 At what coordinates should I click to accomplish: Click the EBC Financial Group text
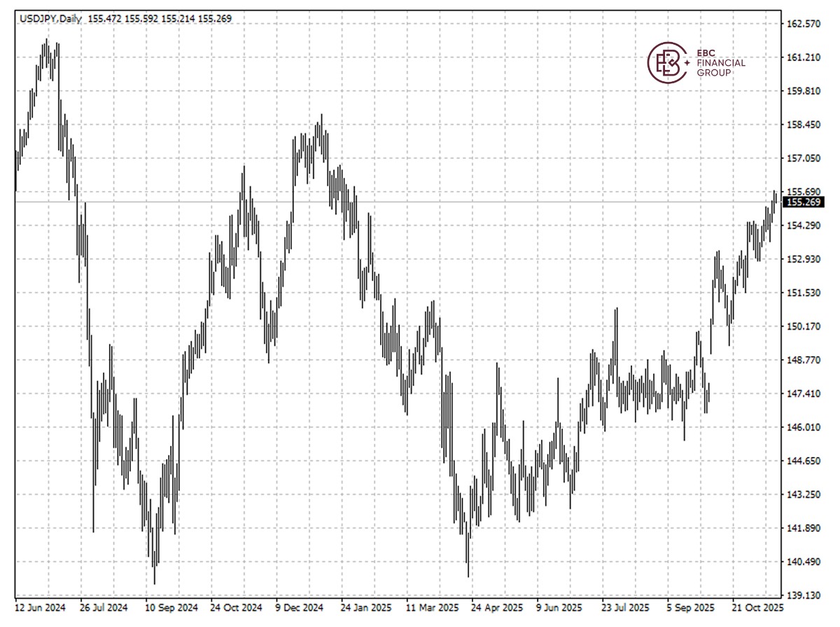[x=721, y=62]
